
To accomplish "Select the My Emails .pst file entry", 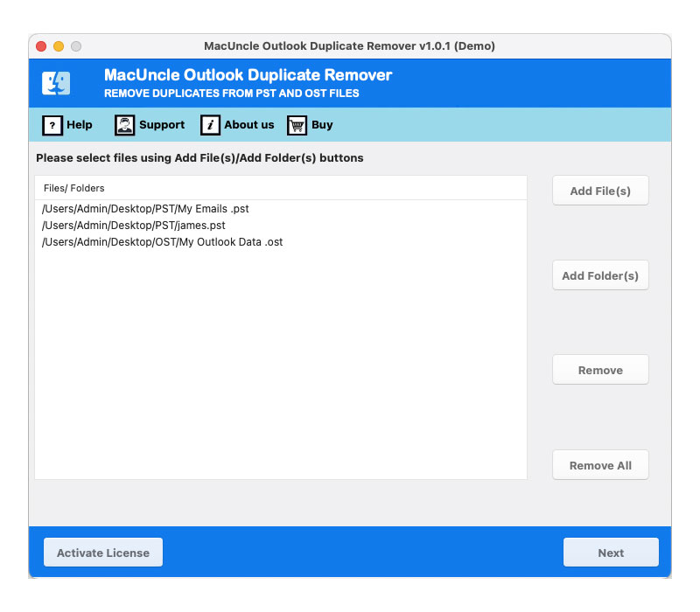I will (x=144, y=209).
